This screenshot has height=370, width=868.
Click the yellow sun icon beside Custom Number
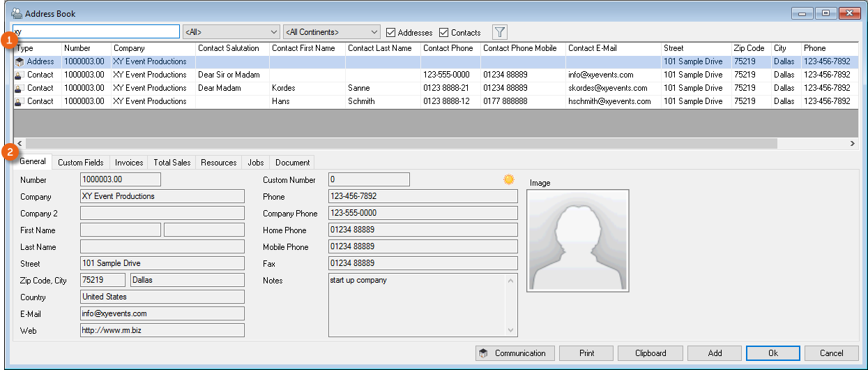[509, 179]
